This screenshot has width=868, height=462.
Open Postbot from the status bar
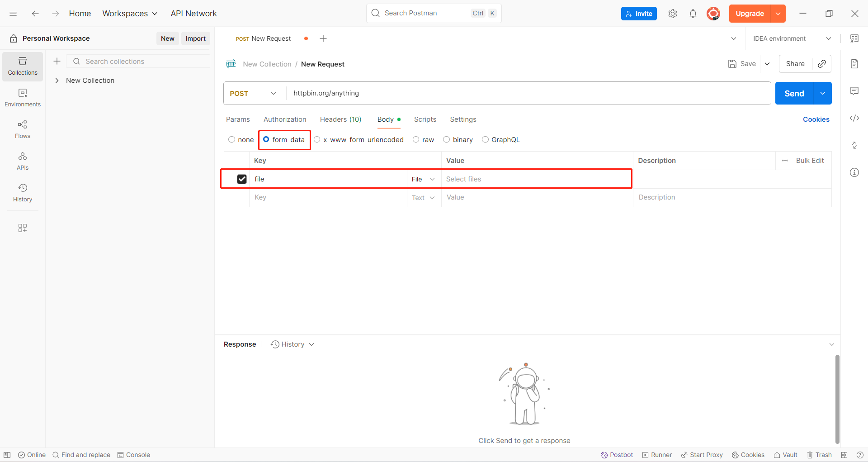click(x=617, y=455)
